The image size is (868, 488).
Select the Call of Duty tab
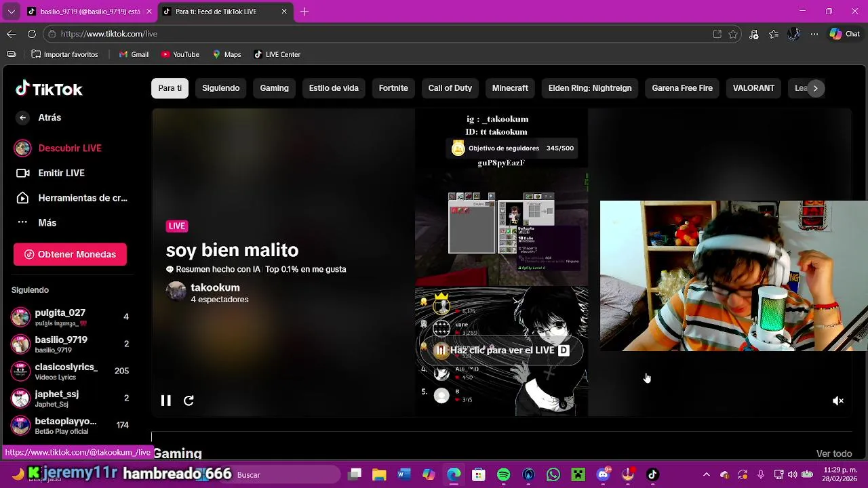click(x=450, y=88)
